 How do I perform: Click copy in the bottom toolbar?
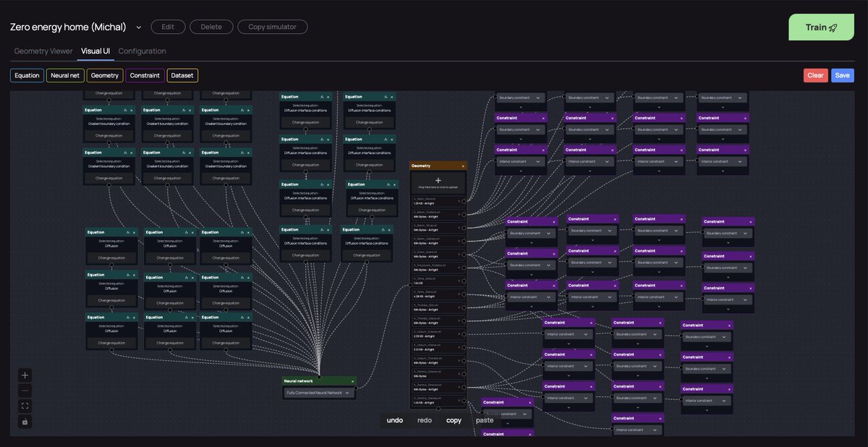(x=454, y=420)
